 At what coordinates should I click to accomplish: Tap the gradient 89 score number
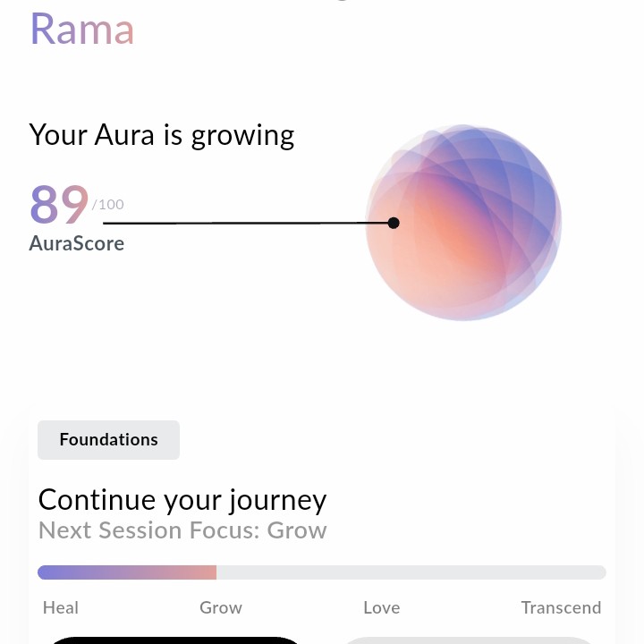pyautogui.click(x=59, y=205)
